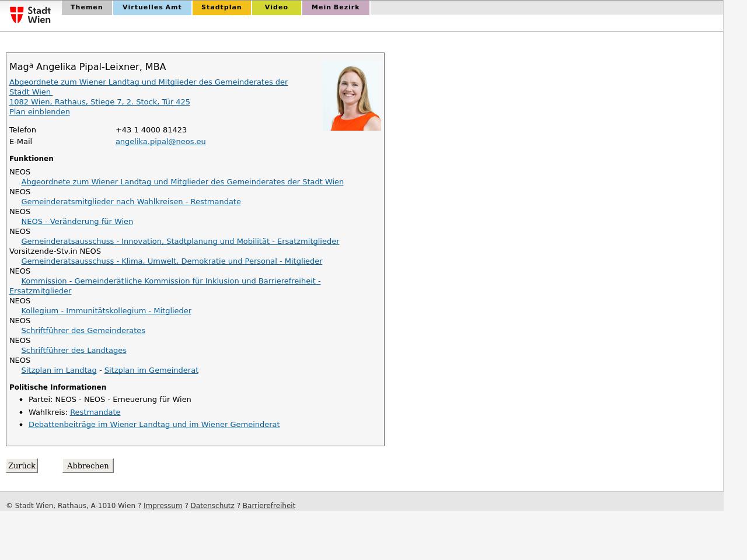The height and width of the screenshot is (560, 747).
Task: Open the Stadtplan tab
Action: 221,8
